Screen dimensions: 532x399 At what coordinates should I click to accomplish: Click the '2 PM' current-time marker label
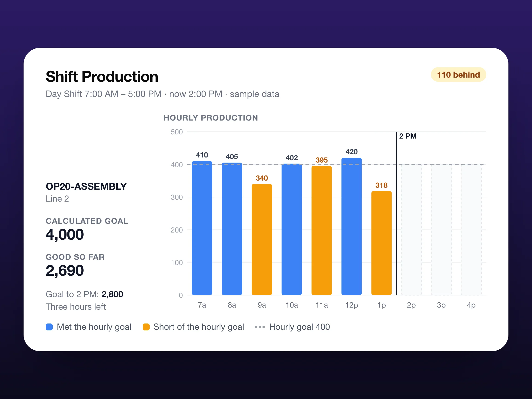[x=408, y=136]
